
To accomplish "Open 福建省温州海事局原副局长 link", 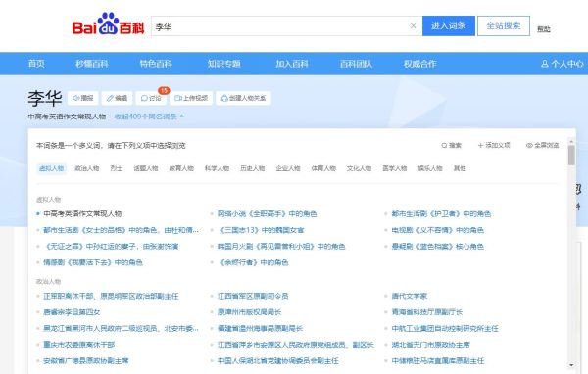I will click(x=260, y=328).
